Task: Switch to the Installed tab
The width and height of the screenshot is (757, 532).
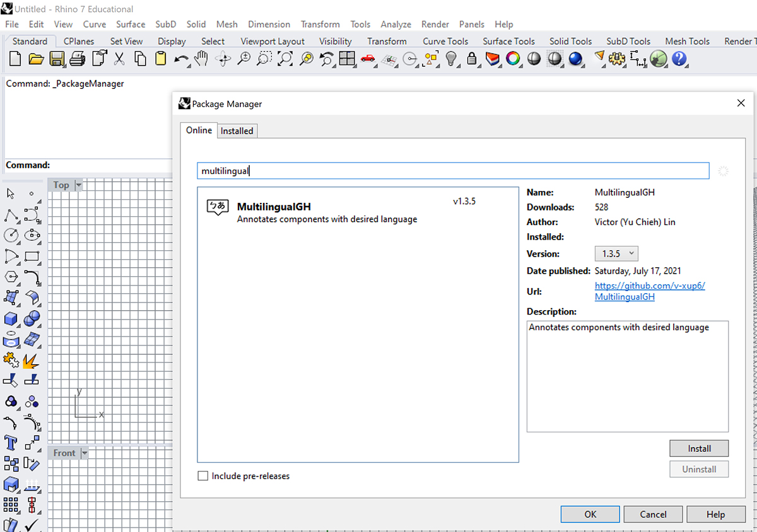Action: point(237,130)
